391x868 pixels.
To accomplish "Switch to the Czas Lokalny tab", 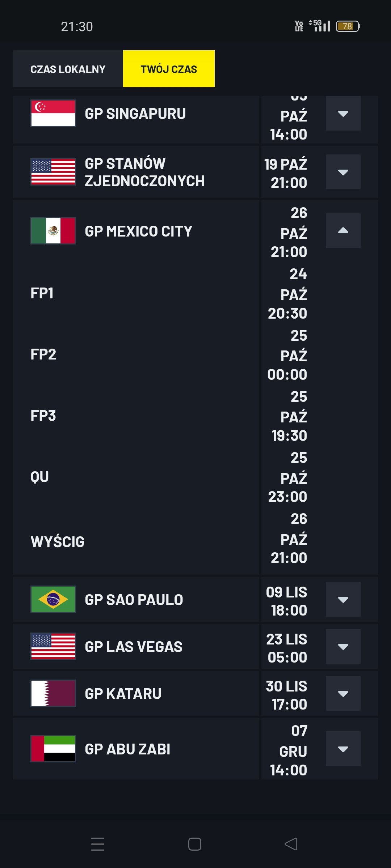I will point(68,69).
